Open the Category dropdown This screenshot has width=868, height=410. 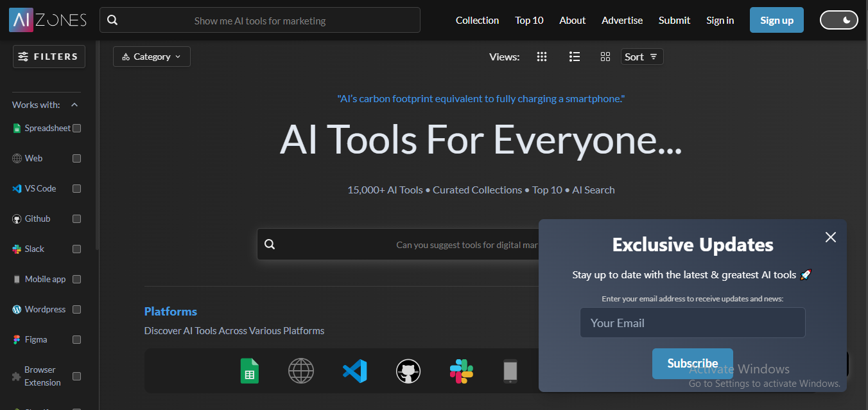coord(152,57)
